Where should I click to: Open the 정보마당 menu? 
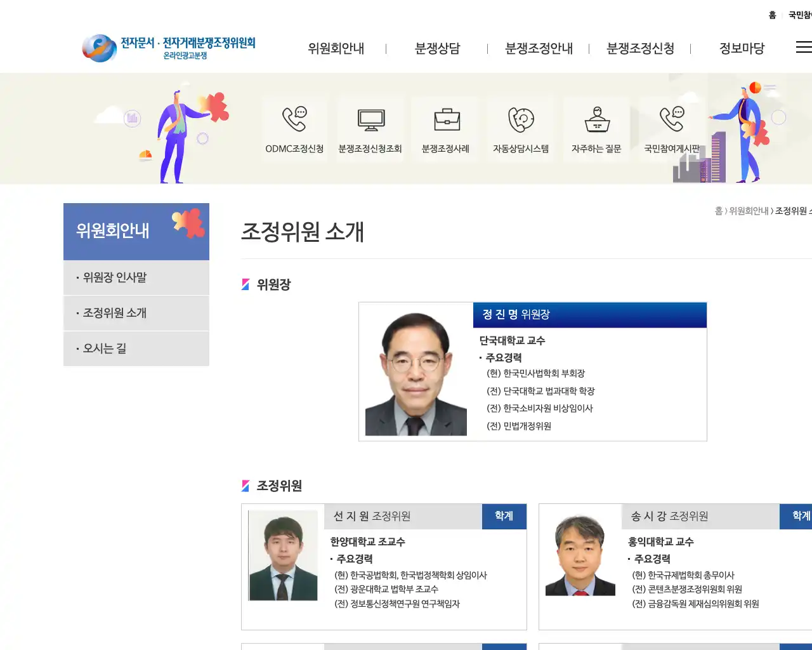pyautogui.click(x=742, y=48)
